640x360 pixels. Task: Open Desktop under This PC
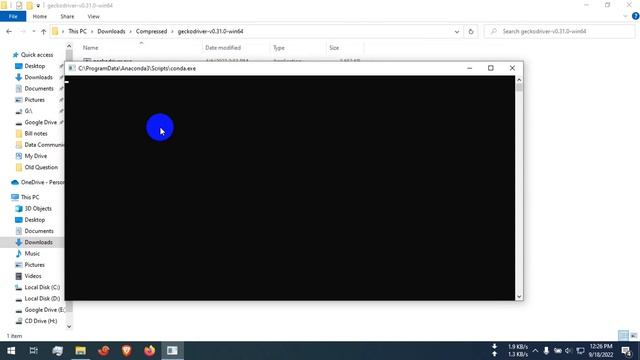(34, 220)
